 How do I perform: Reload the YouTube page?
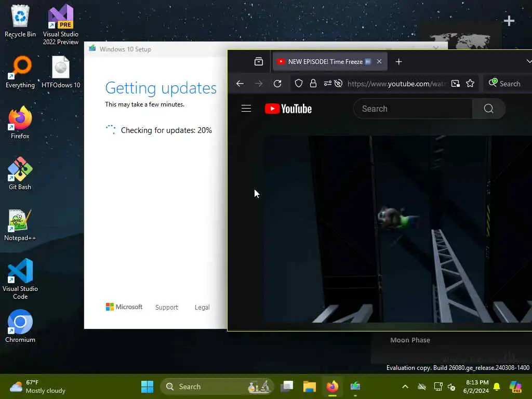(x=277, y=84)
